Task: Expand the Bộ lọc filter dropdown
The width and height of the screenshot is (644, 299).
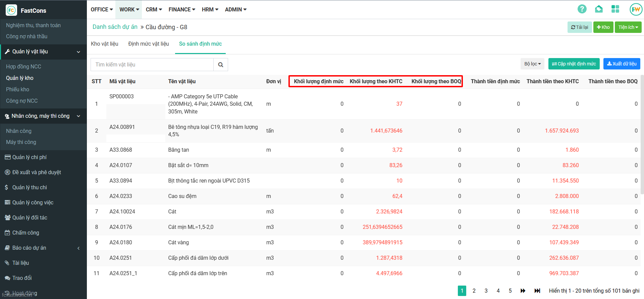Action: (532, 64)
